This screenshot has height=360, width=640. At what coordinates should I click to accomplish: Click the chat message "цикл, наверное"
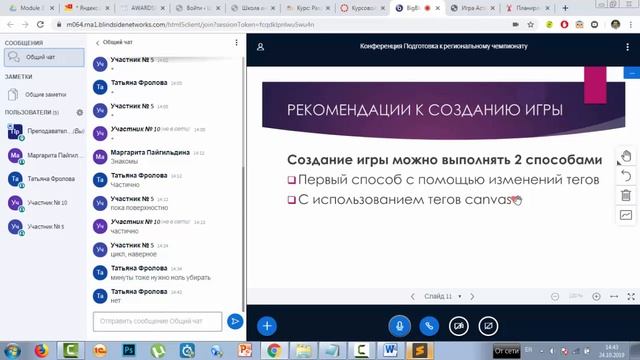[133, 254]
